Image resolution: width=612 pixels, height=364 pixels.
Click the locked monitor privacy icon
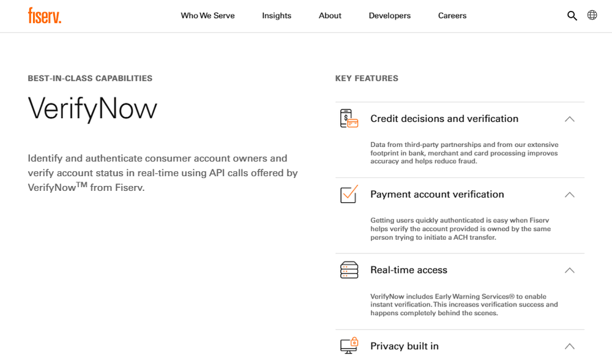pos(349,346)
